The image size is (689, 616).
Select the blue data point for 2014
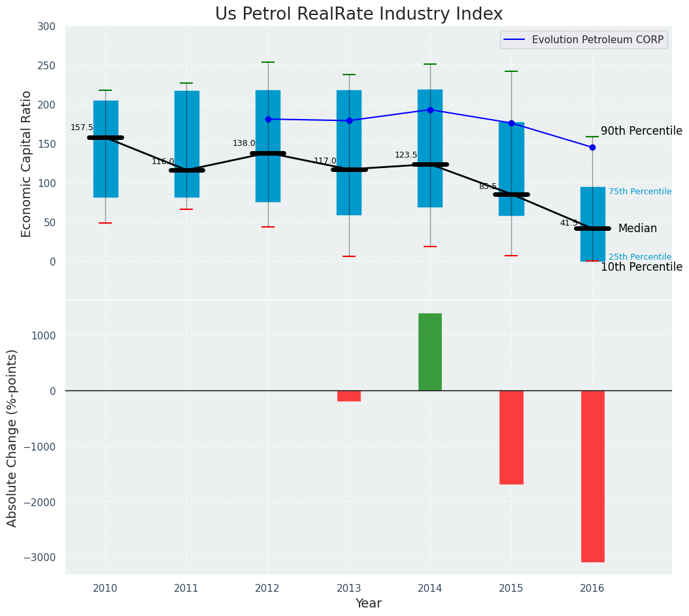click(x=430, y=110)
